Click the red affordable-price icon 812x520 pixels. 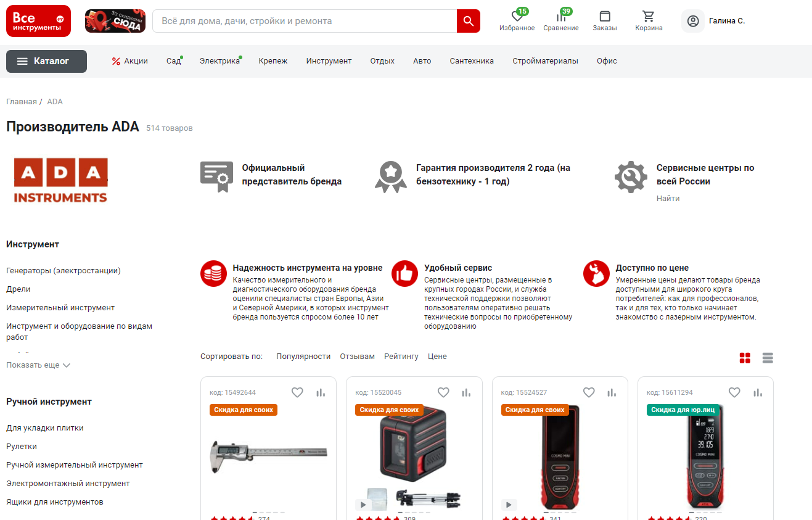tap(596, 274)
